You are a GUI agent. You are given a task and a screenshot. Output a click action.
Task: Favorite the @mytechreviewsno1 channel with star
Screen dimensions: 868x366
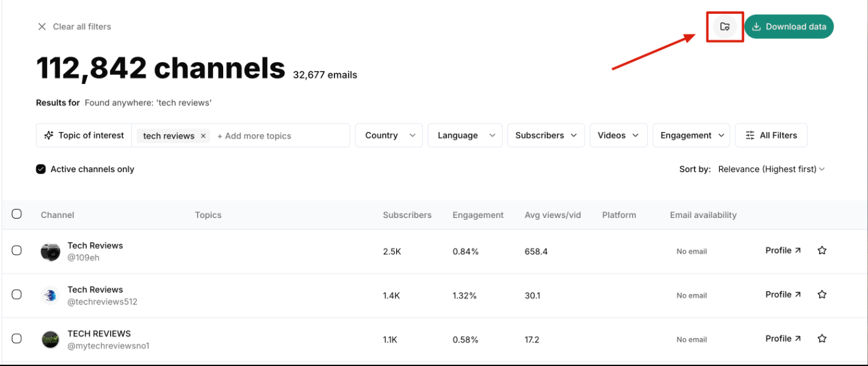point(822,339)
